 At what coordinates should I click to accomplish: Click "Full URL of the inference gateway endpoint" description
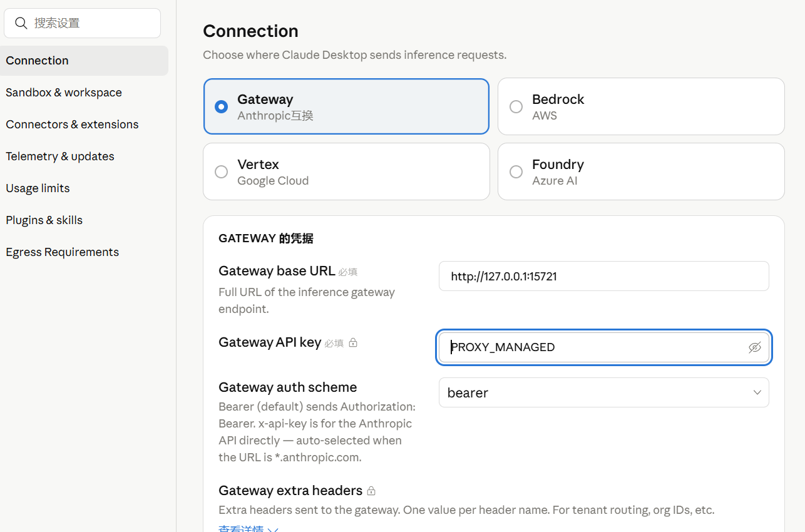(x=307, y=300)
